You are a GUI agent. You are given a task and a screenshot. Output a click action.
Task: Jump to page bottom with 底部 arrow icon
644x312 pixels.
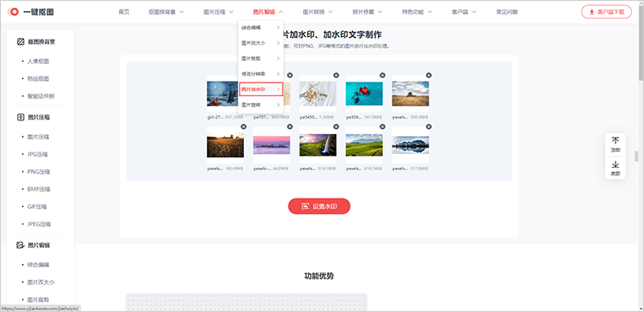click(616, 164)
